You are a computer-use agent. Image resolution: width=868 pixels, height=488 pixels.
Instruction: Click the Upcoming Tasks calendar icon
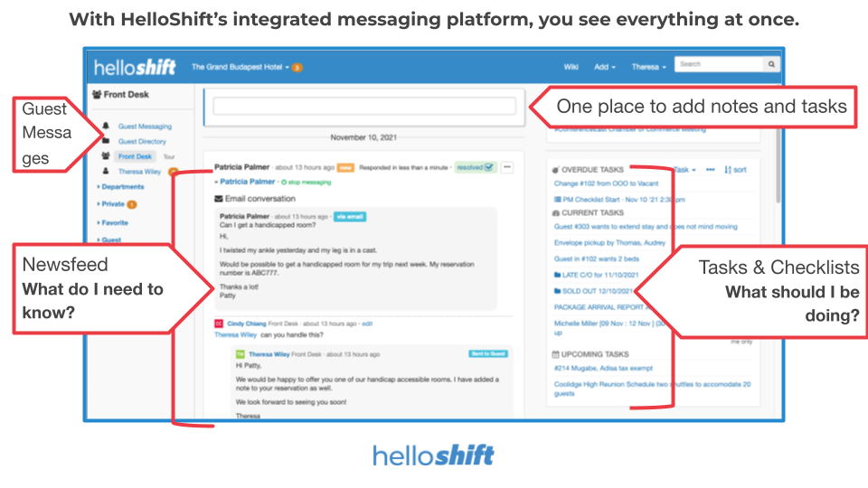click(x=555, y=354)
